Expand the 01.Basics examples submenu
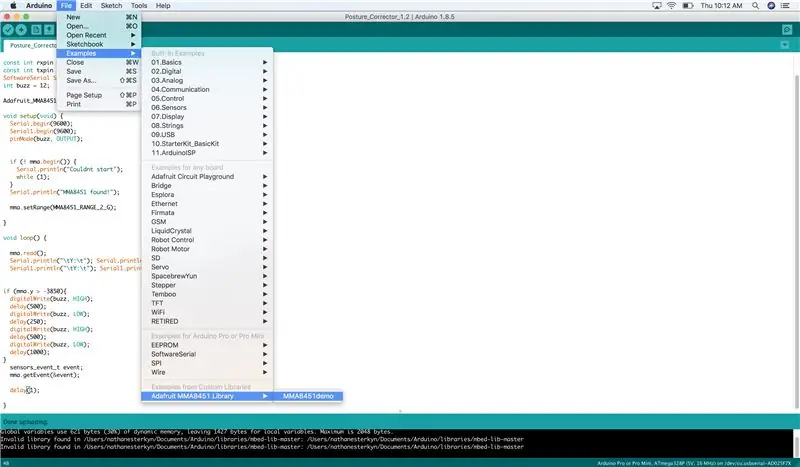800x467 pixels. tap(207, 62)
